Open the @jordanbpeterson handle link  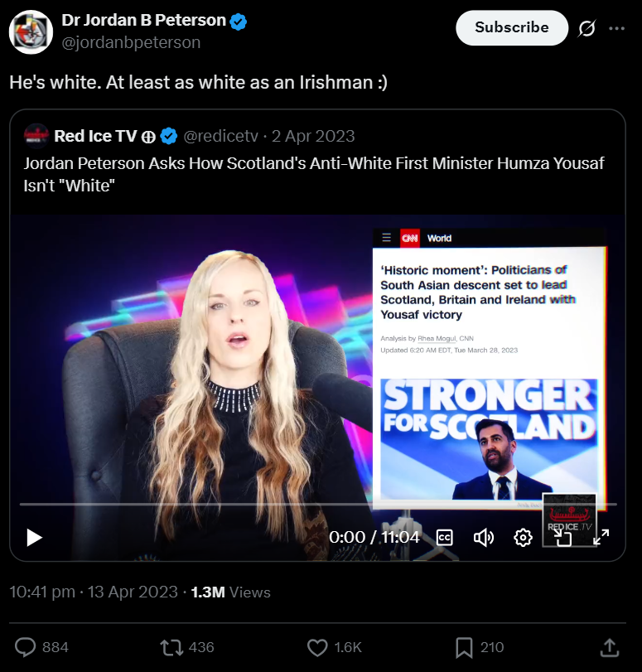point(131,42)
